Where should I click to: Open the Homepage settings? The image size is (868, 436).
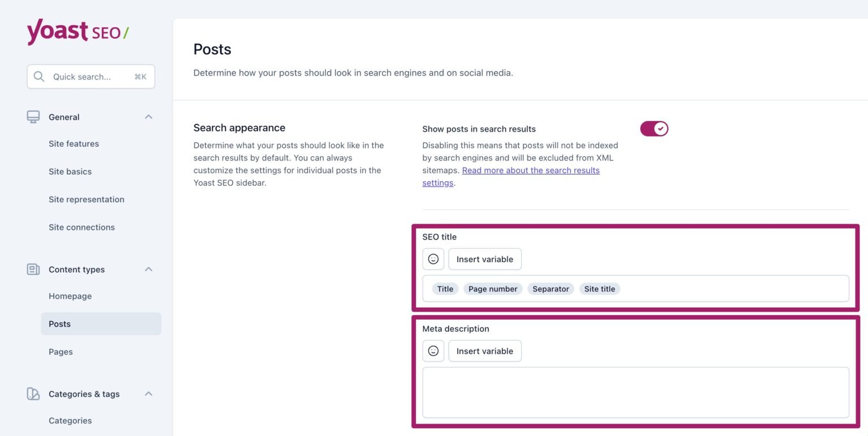(x=70, y=296)
